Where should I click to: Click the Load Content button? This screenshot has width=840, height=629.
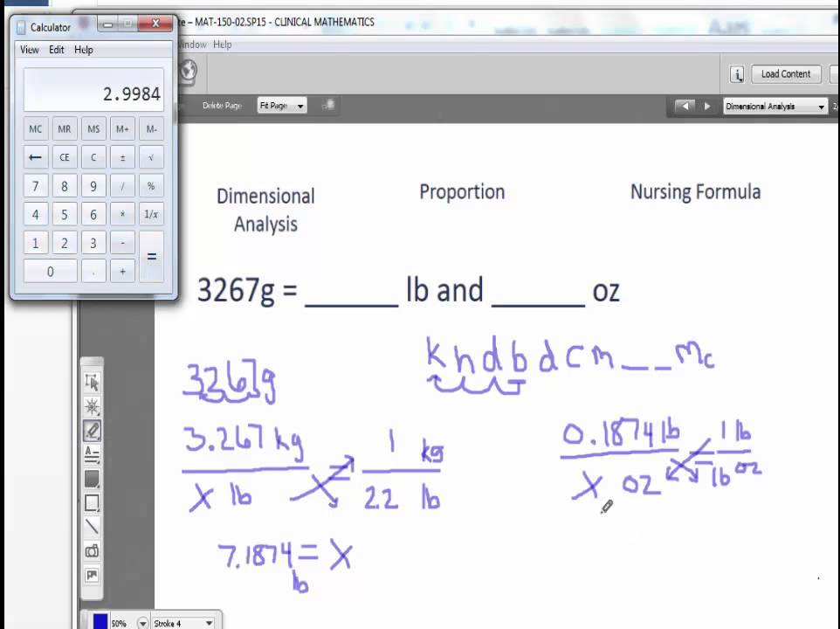click(x=786, y=74)
